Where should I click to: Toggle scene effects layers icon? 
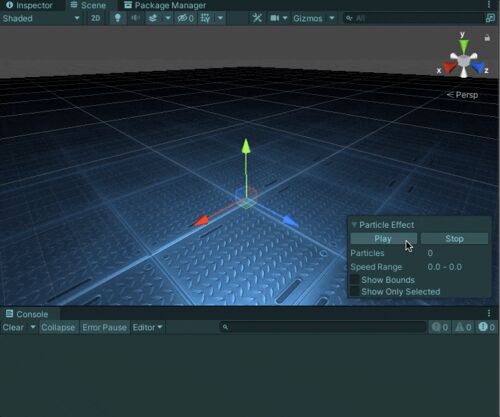coord(153,18)
